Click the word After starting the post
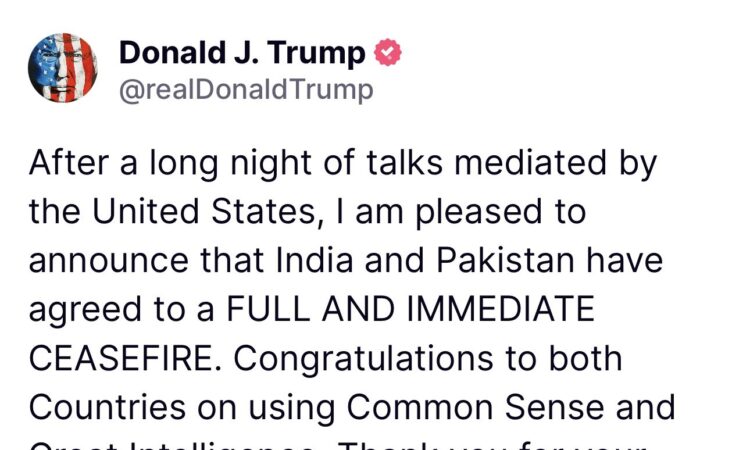The image size is (750, 450). click(69, 163)
